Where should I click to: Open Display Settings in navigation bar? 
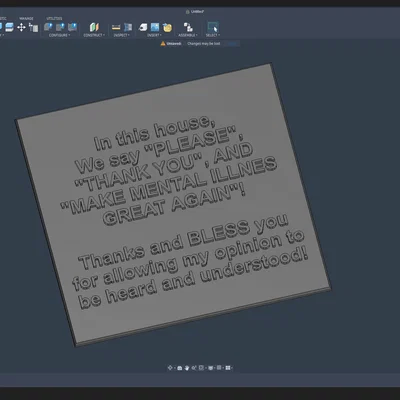click(211, 368)
